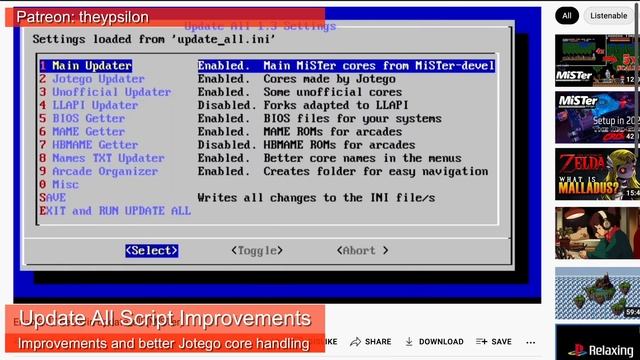Select the All filter chip

coord(567,16)
